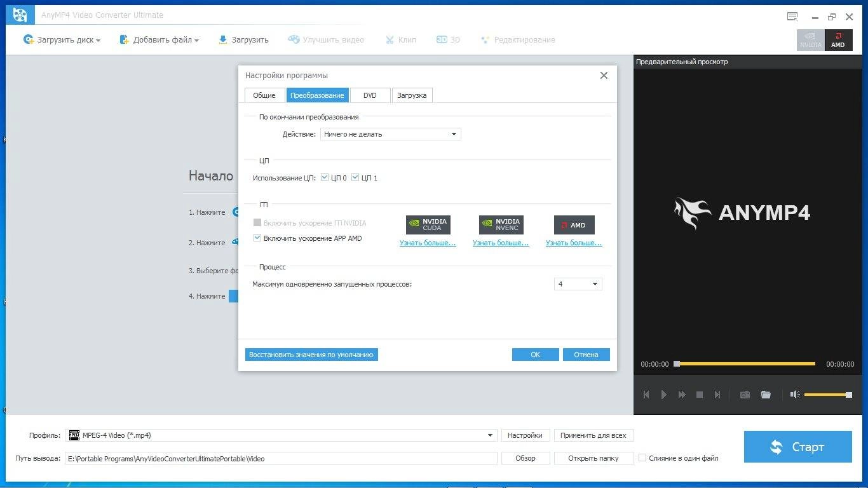Click Открыть папку button
Viewport: 868px width, 488px height.
(x=593, y=458)
